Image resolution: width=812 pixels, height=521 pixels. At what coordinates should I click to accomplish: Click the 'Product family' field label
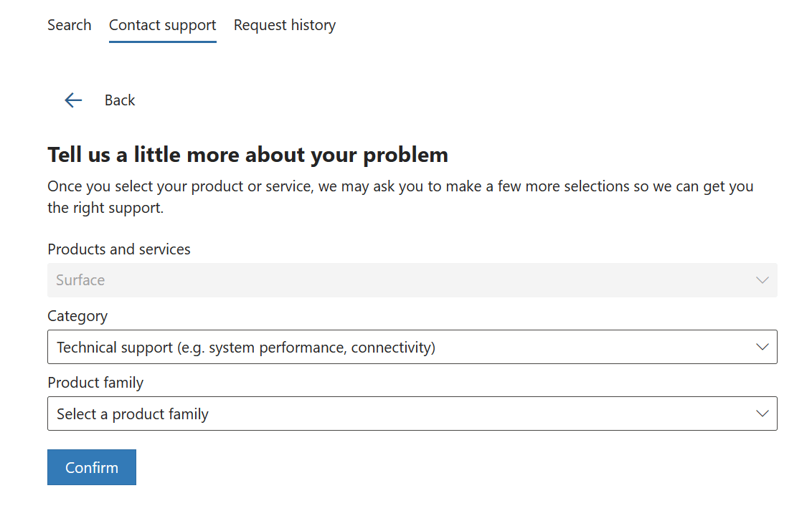pos(95,383)
